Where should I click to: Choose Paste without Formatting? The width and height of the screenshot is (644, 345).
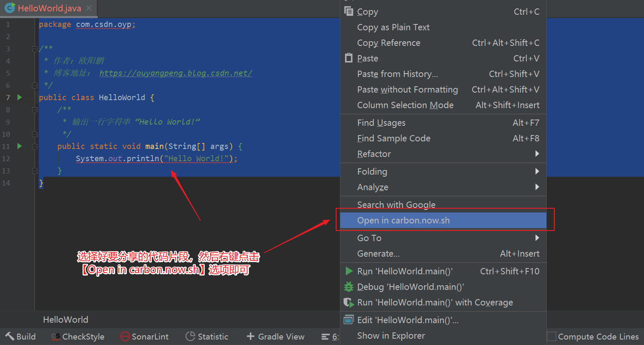point(443,90)
